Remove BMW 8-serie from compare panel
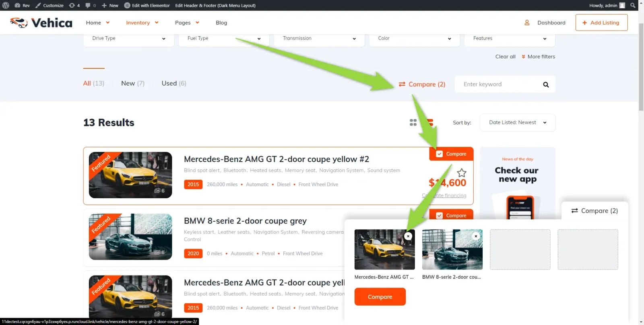644x325 pixels. pos(476,236)
